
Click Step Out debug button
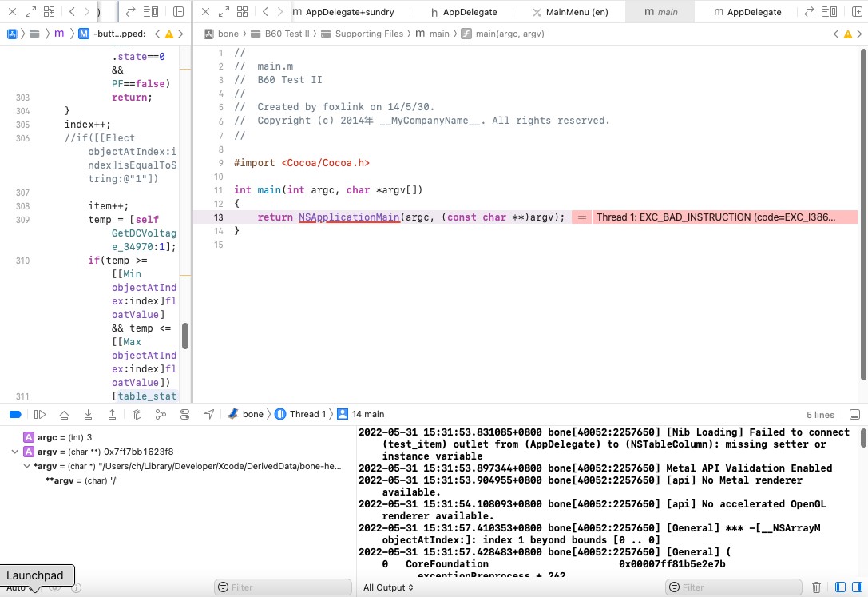coord(112,414)
